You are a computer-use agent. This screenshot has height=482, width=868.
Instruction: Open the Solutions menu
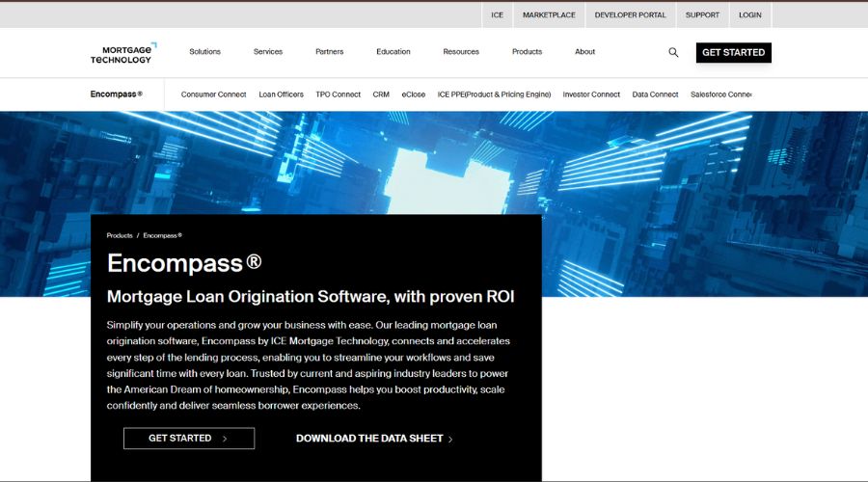[204, 52]
